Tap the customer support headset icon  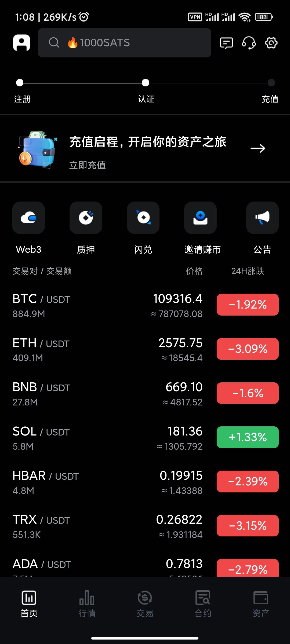pyautogui.click(x=249, y=43)
